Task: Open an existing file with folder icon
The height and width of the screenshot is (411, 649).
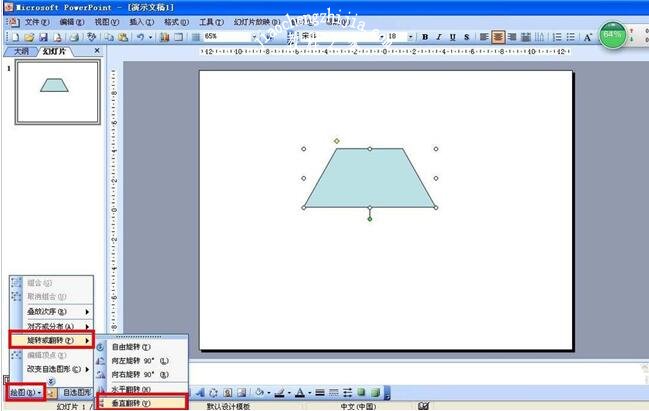Action: (29, 37)
